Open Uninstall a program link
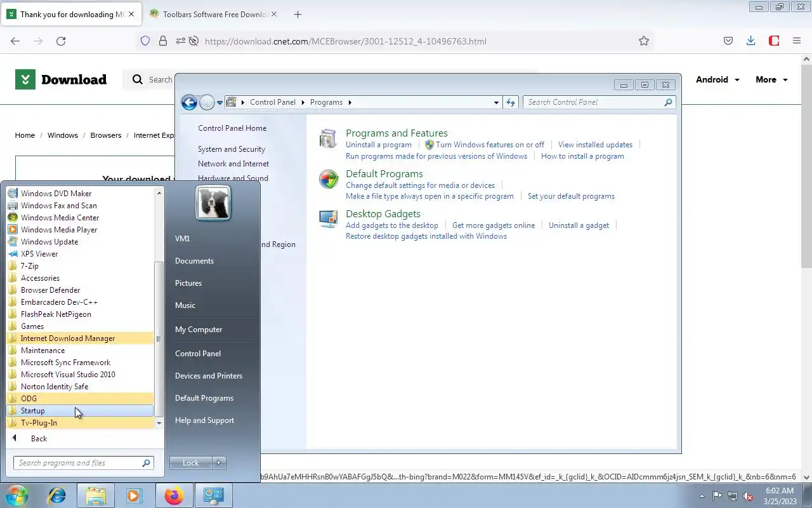 point(379,145)
